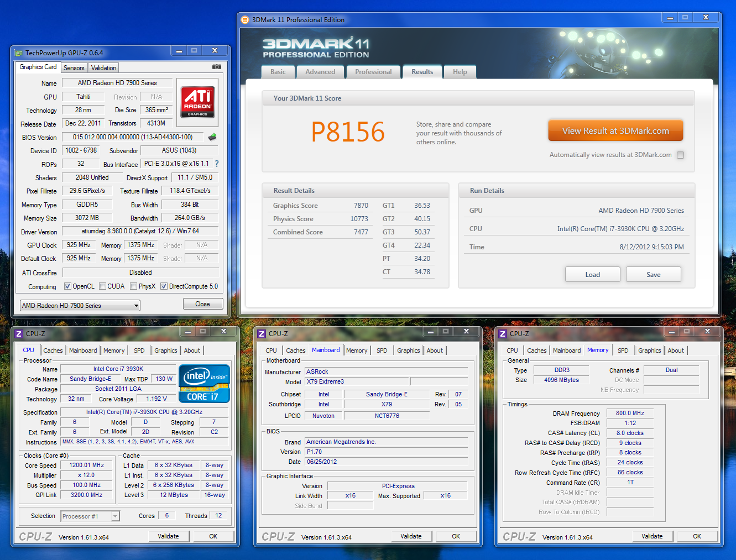Screen dimensions: 736x560
Task: Click the Core Speed value 1200.01 MHz
Action: pyautogui.click(x=87, y=465)
